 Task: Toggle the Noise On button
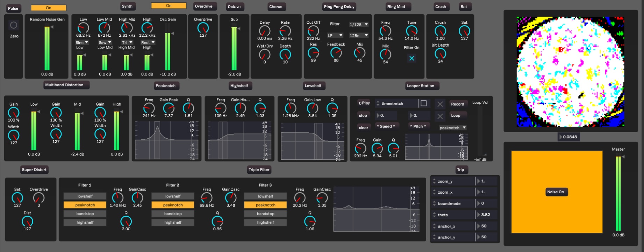pos(555,192)
